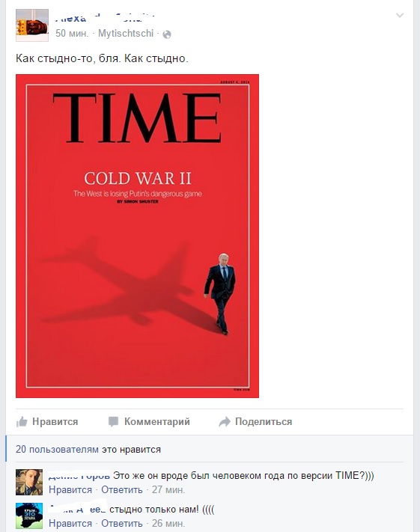Click the Комментарий button
The image size is (420, 532).
click(x=157, y=421)
